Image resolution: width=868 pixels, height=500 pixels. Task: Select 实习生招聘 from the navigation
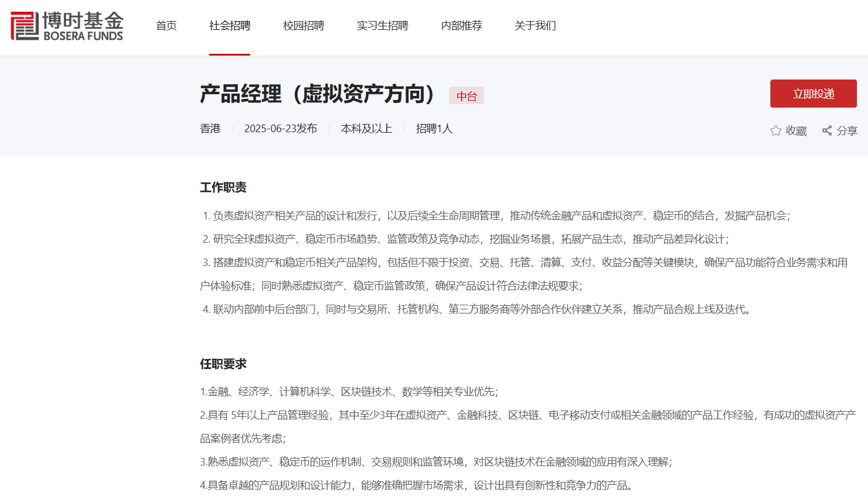click(382, 26)
